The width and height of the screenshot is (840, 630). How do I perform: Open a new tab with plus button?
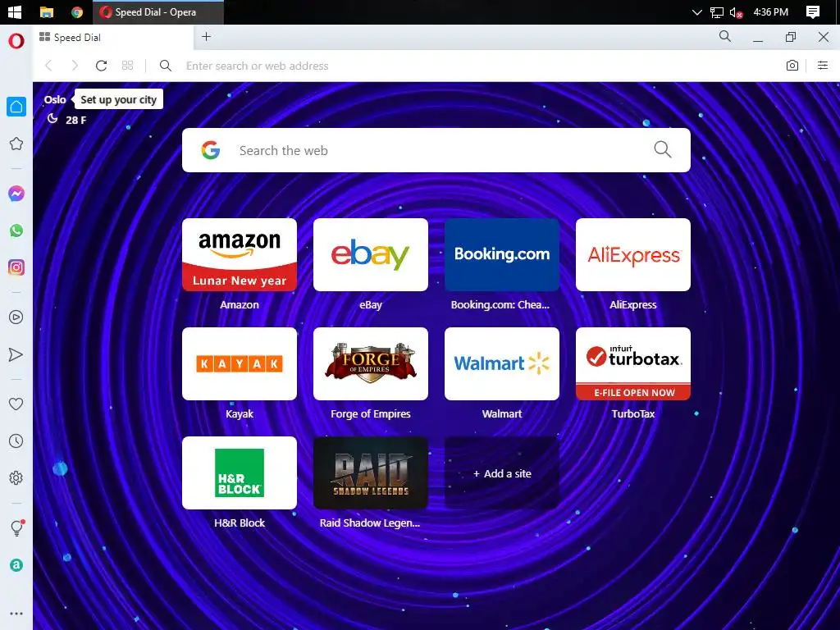coord(206,36)
